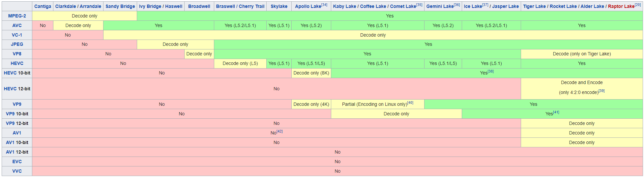
Task: Follow the Skylake header link
Action: [279, 6]
